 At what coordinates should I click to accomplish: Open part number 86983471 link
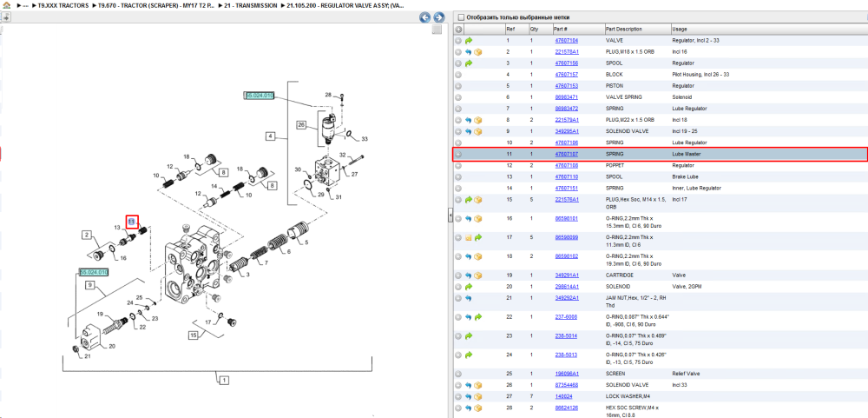click(566, 97)
